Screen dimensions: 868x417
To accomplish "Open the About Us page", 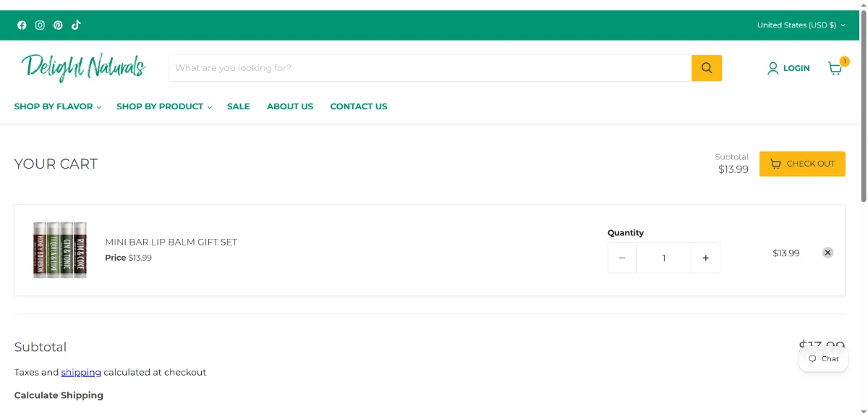I will (x=290, y=106).
